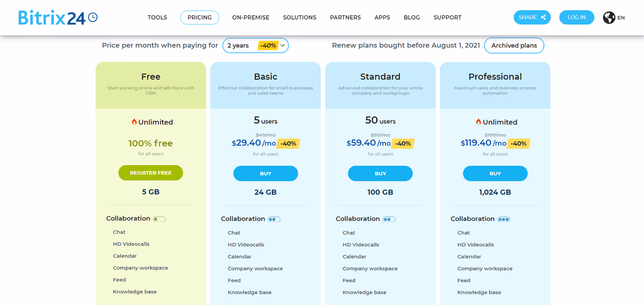Viewport: 644px width, 305px height.
Task: Click the Log In button
Action: (577, 17)
